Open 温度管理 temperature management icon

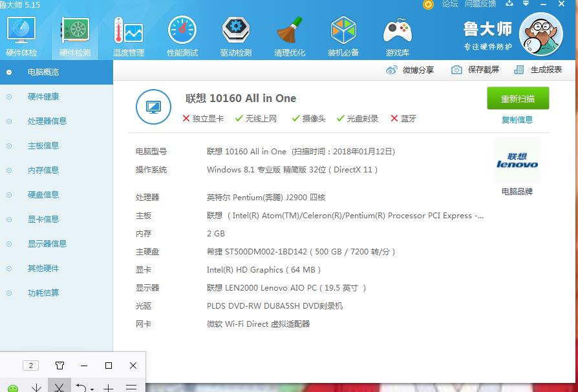(x=129, y=37)
